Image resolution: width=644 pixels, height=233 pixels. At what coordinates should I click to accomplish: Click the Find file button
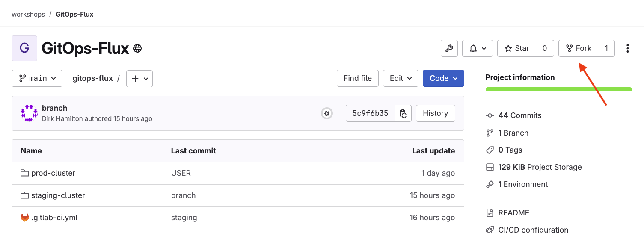pos(358,78)
